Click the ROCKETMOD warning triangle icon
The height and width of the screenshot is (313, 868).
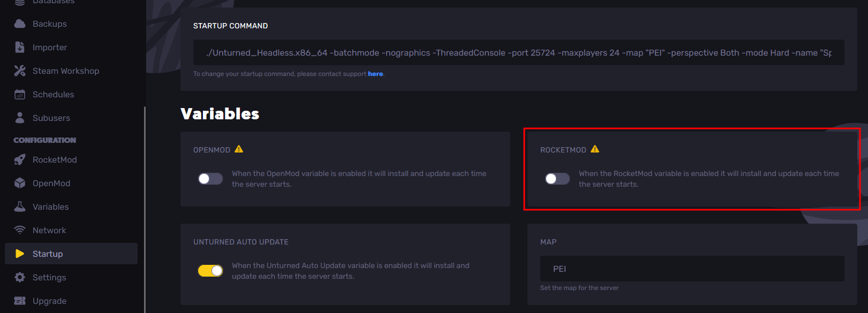[x=595, y=149]
